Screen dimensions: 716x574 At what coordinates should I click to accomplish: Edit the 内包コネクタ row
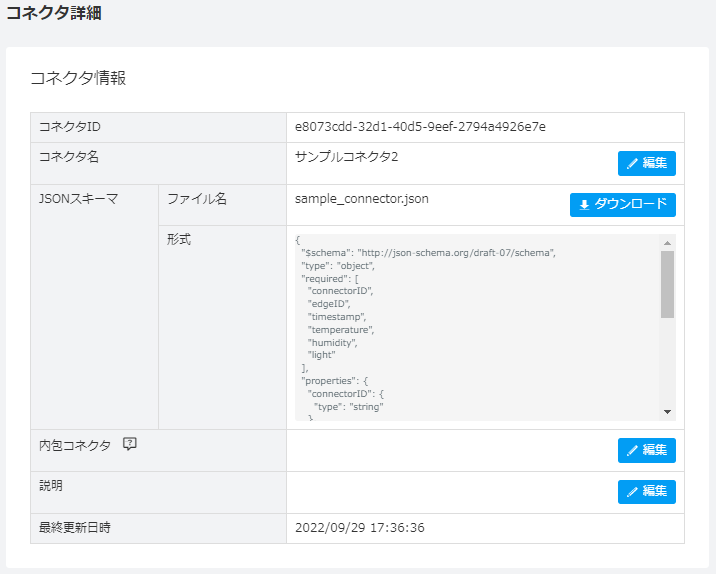coord(647,450)
